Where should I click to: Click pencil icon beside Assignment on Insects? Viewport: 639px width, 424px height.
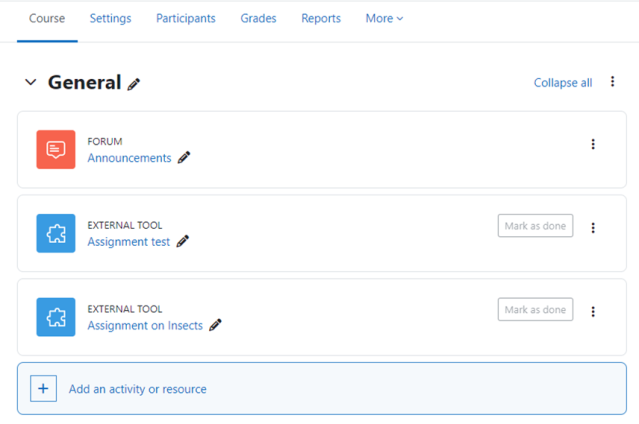tap(215, 325)
